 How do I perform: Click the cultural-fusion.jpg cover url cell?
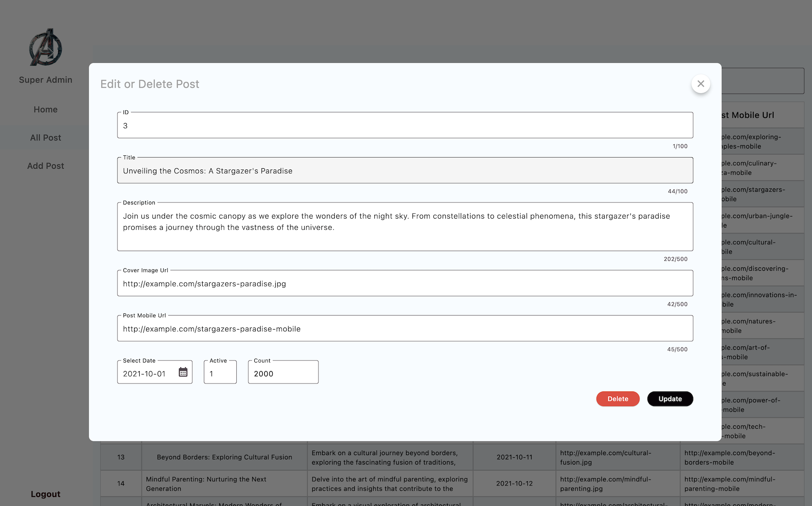(x=618, y=457)
